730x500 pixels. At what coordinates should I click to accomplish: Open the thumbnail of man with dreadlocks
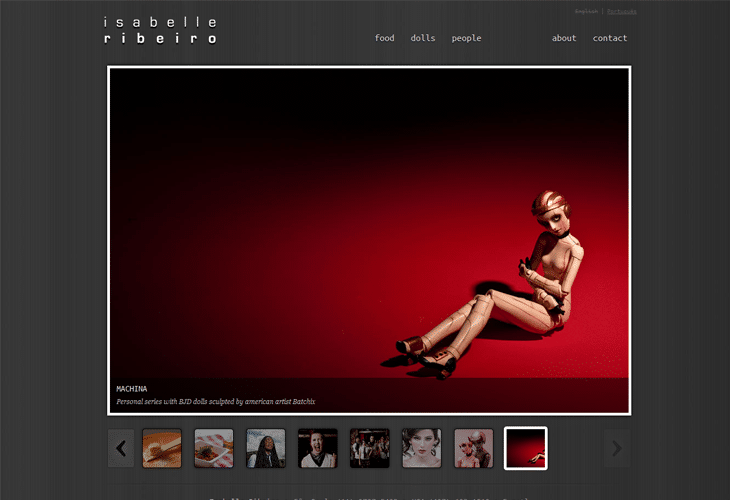(266, 448)
